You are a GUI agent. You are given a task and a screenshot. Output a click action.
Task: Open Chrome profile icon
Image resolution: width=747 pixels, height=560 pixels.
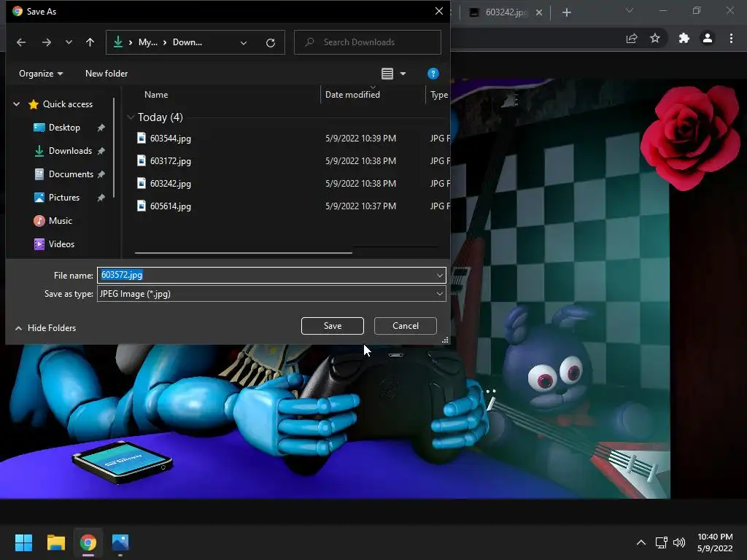coord(708,38)
